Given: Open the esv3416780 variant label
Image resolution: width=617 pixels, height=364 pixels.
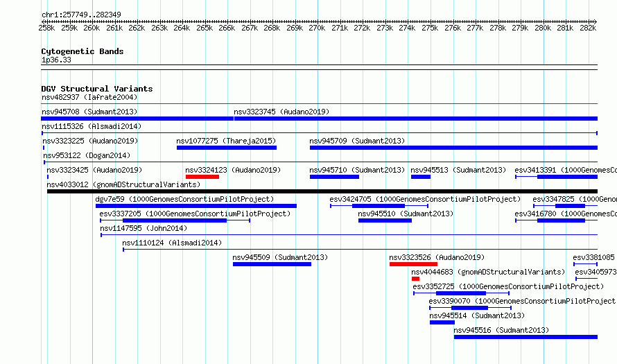Looking at the screenshot, I should [x=566, y=214].
